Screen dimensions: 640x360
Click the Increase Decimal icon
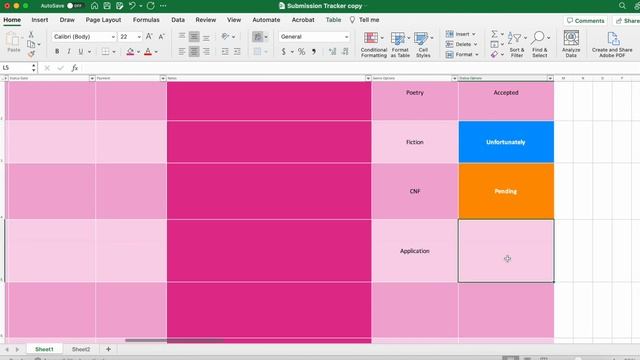333,51
